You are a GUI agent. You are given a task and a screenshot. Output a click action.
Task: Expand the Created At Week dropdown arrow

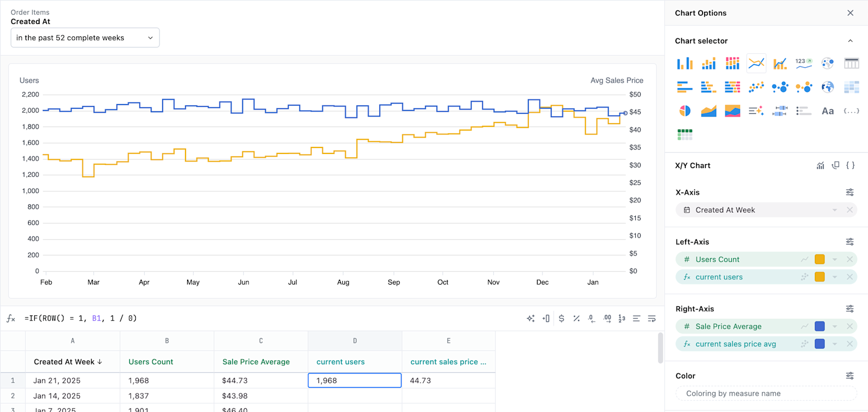tap(834, 210)
